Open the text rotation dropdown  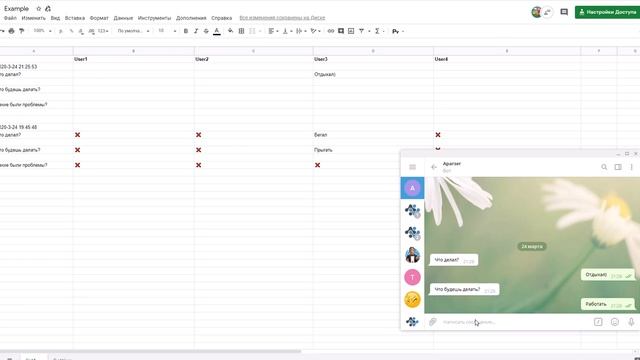315,31
